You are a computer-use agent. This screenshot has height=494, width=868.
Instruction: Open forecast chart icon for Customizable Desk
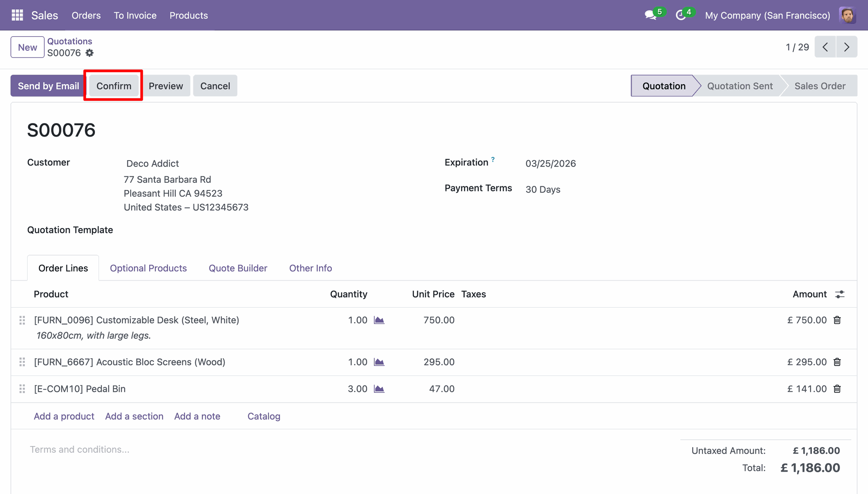[x=379, y=320]
